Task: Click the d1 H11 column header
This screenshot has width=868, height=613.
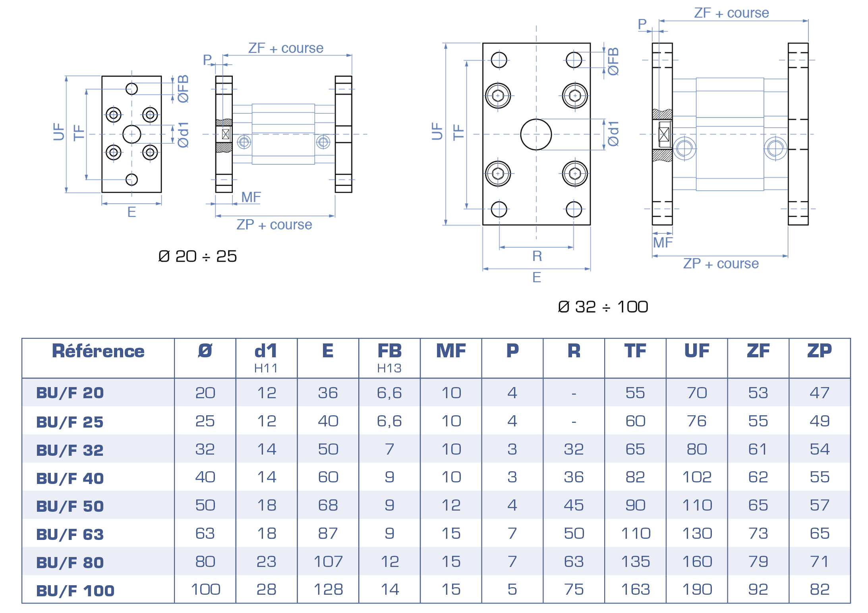Action: tap(266, 358)
